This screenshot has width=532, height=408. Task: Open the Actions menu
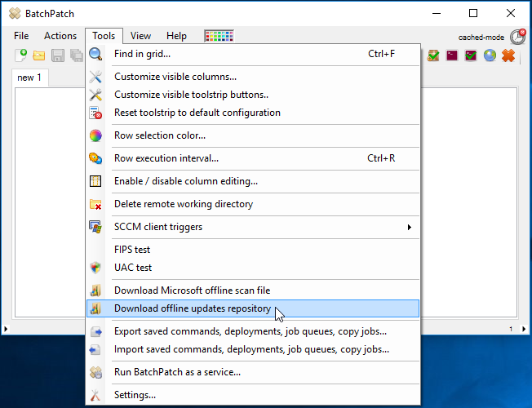pyautogui.click(x=60, y=36)
